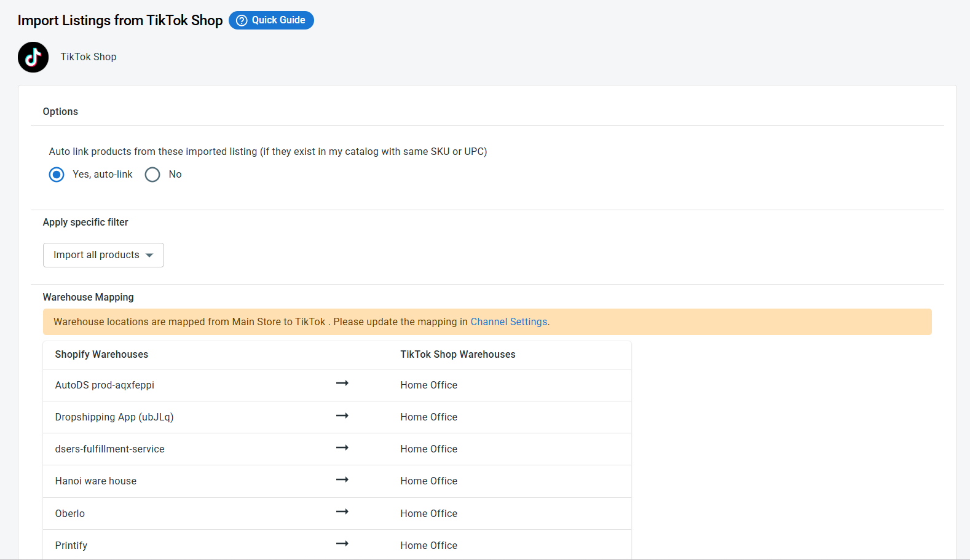This screenshot has height=560, width=970.
Task: Click the arrow icon in Dropshipping App row
Action: 342,416
